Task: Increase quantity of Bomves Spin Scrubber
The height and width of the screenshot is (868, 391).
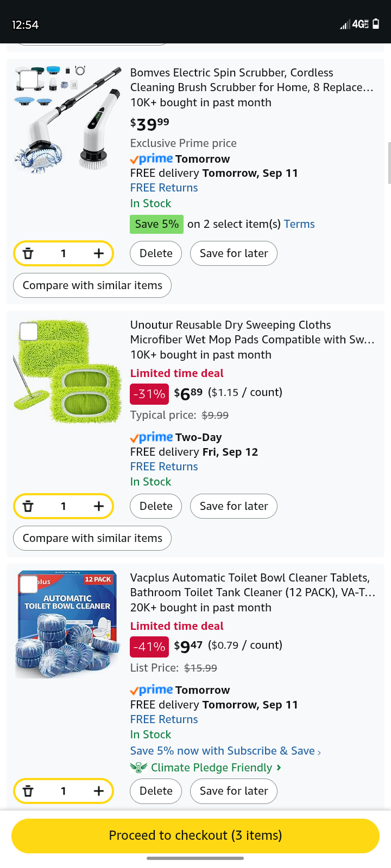Action: pos(98,253)
